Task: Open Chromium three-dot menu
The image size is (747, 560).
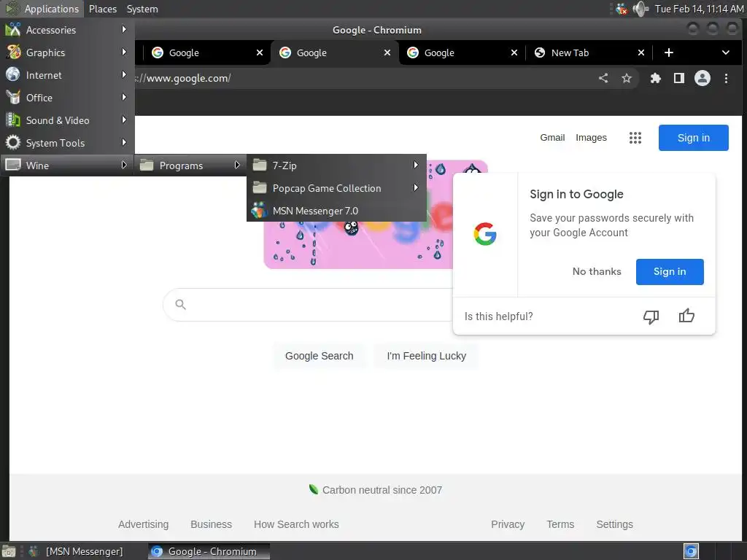Action: tap(726, 78)
